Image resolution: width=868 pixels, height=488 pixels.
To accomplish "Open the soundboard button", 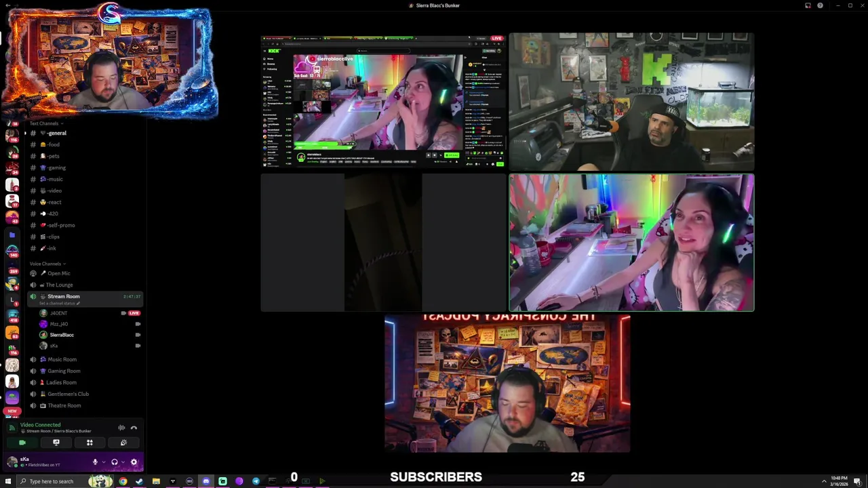I will (x=123, y=443).
